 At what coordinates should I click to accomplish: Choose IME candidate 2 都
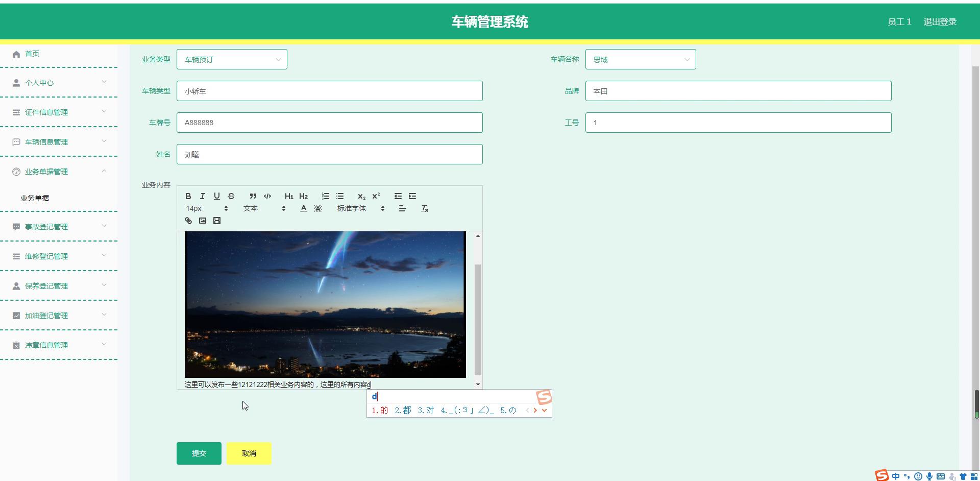pos(403,410)
